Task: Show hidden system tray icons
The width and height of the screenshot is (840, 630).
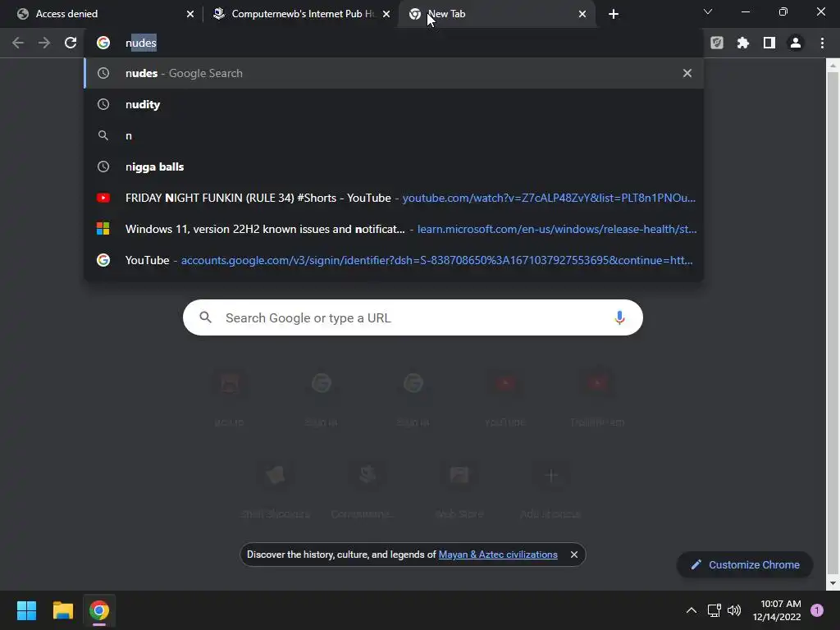Action: pyautogui.click(x=692, y=610)
